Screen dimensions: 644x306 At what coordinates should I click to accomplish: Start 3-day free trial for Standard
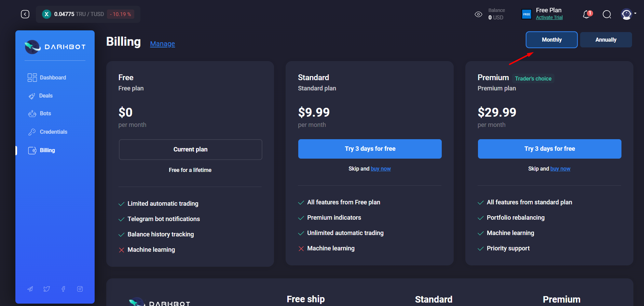pos(370,149)
